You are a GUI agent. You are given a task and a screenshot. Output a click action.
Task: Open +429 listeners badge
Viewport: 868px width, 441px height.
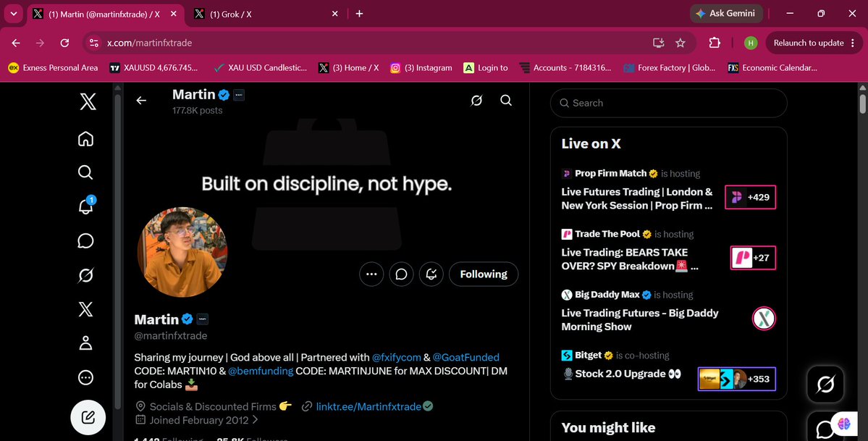751,197
